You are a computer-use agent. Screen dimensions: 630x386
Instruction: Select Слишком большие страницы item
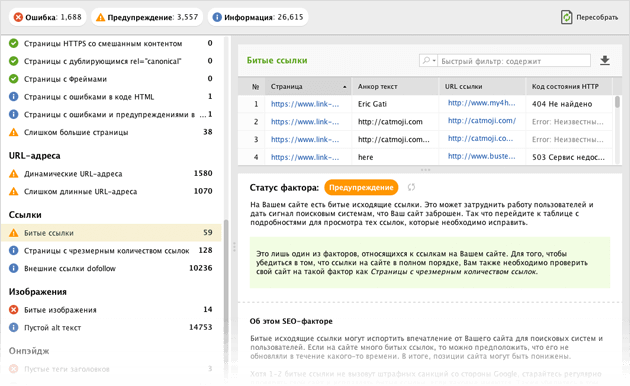[x=111, y=132]
